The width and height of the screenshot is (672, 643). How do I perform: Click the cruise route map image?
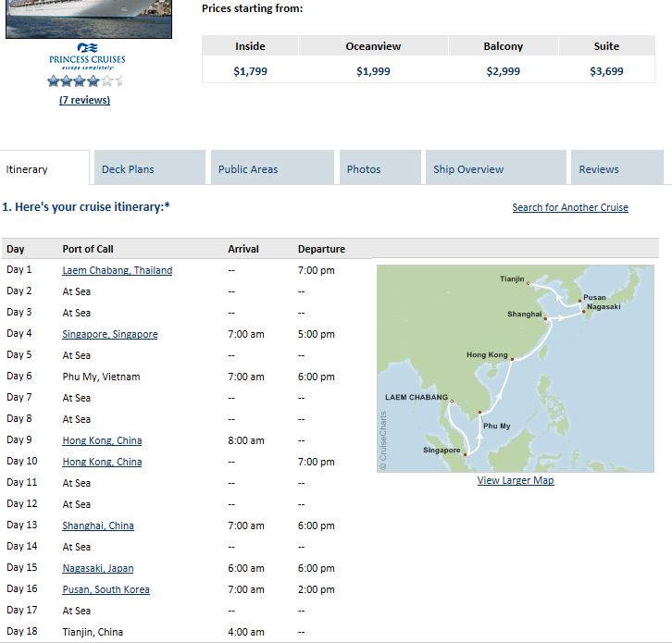[x=516, y=368]
